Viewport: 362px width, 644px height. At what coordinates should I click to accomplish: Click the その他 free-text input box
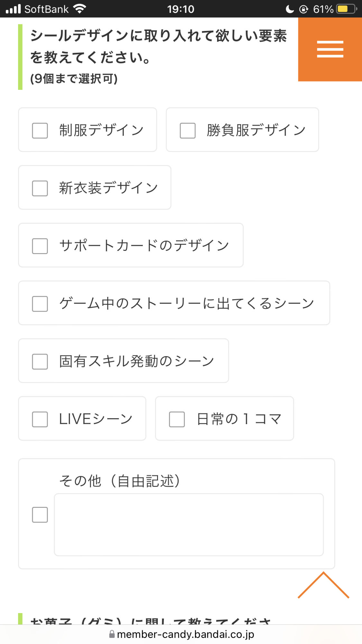[189, 525]
